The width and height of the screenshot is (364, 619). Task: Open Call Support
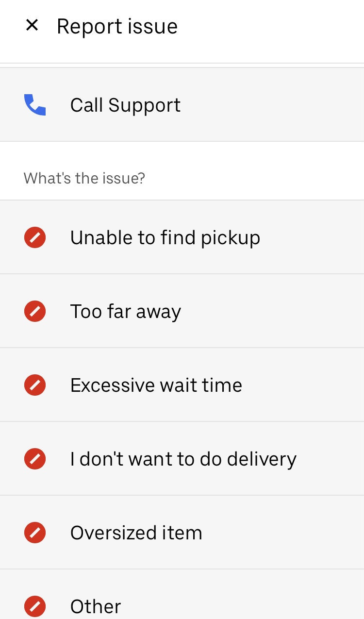125,104
